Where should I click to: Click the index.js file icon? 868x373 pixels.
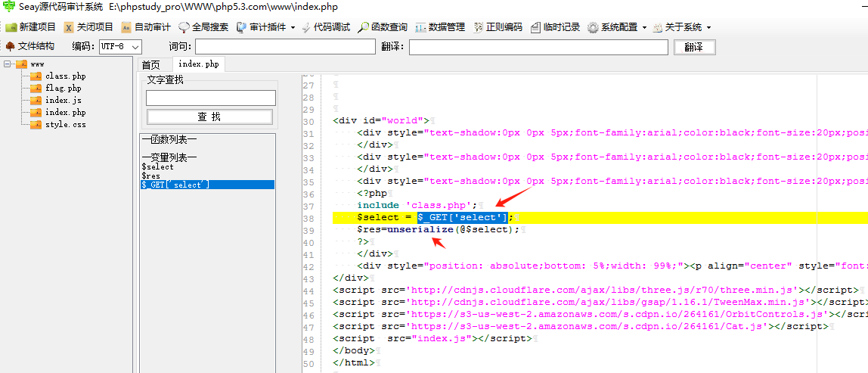36,101
